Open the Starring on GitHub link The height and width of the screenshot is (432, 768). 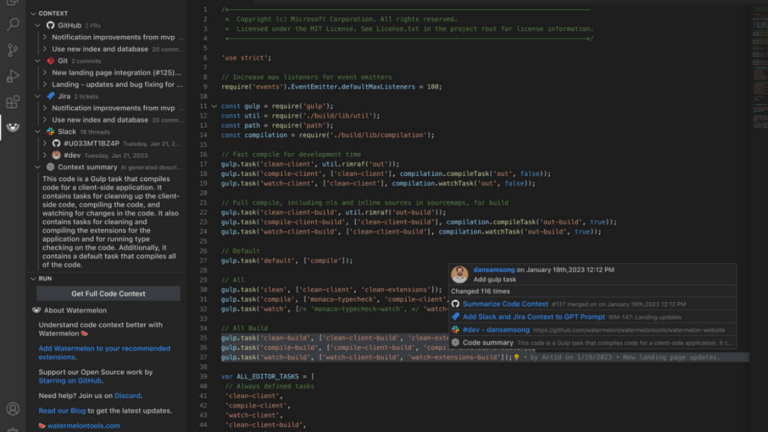click(x=70, y=381)
